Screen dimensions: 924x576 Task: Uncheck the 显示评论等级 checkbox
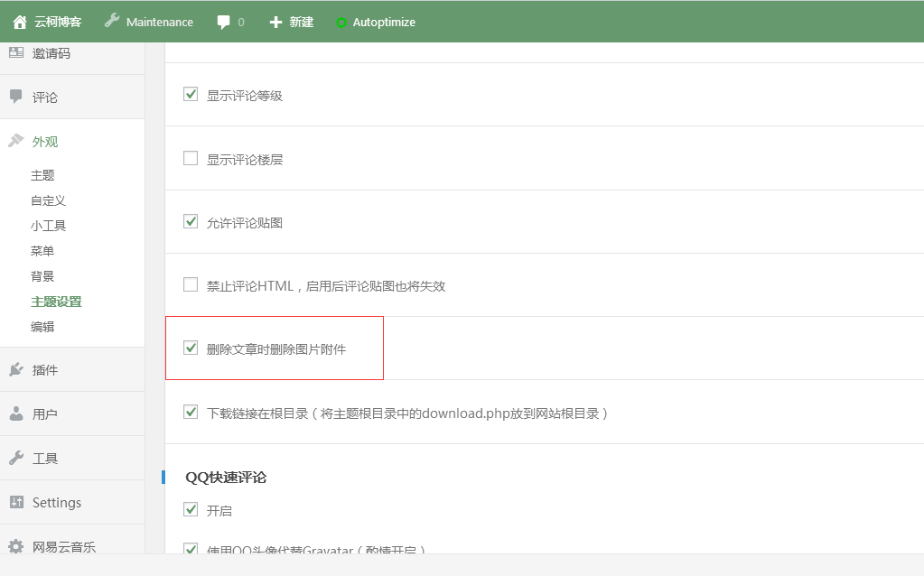coord(191,94)
